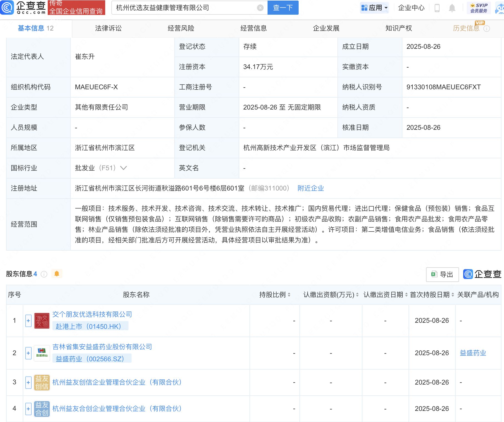Open related product 益盛药业 link
This screenshot has width=504, height=422.
tap(473, 353)
